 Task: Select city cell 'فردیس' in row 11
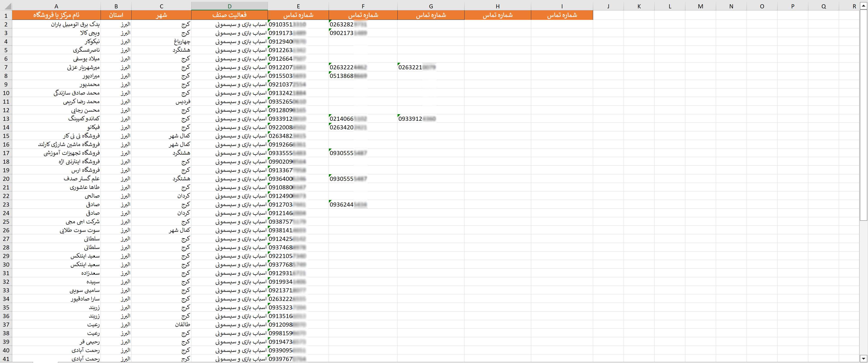coord(161,102)
